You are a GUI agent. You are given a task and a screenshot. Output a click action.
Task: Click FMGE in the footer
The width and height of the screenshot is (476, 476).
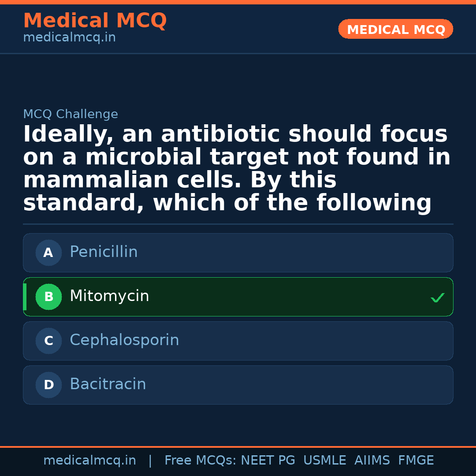click(x=416, y=461)
